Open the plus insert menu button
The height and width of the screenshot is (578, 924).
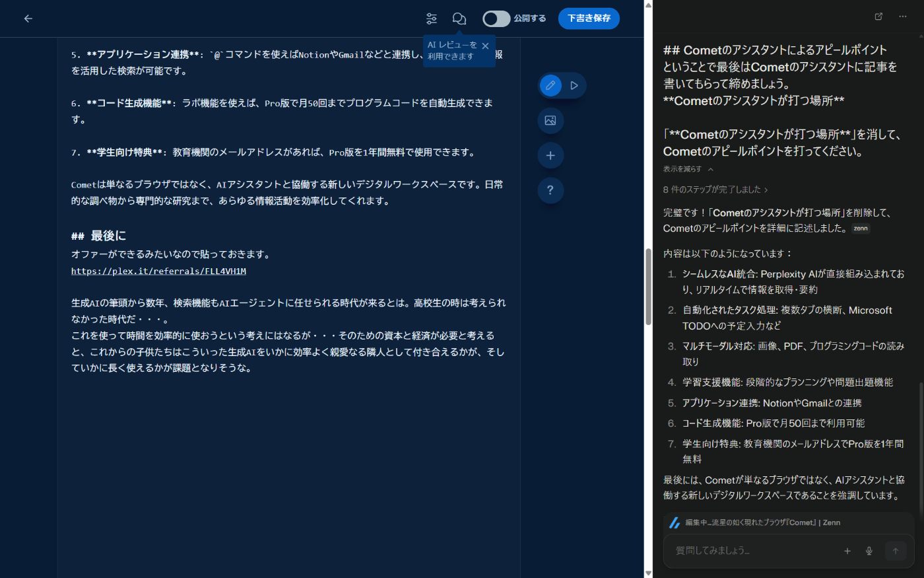point(550,155)
